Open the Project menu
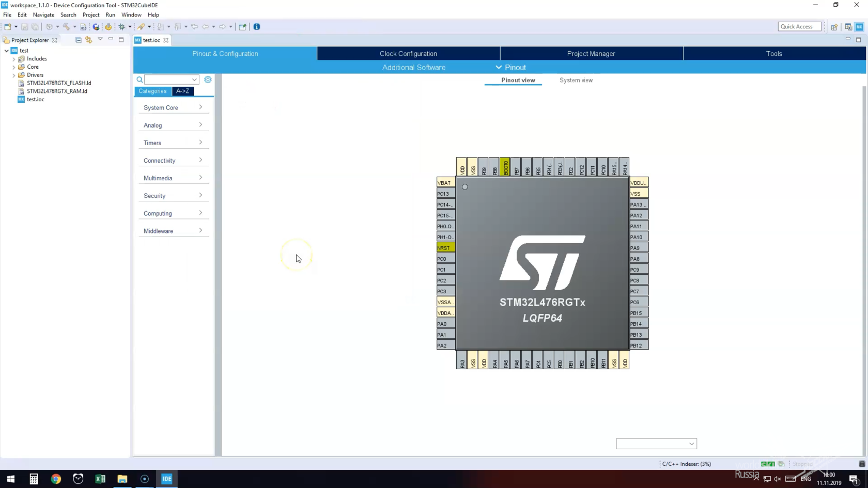 tap(91, 15)
